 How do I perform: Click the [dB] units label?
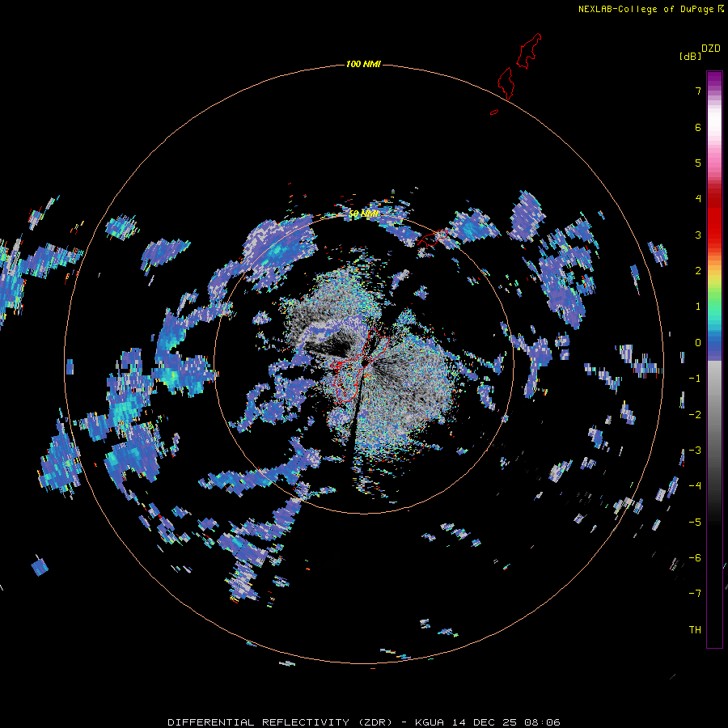click(x=690, y=56)
